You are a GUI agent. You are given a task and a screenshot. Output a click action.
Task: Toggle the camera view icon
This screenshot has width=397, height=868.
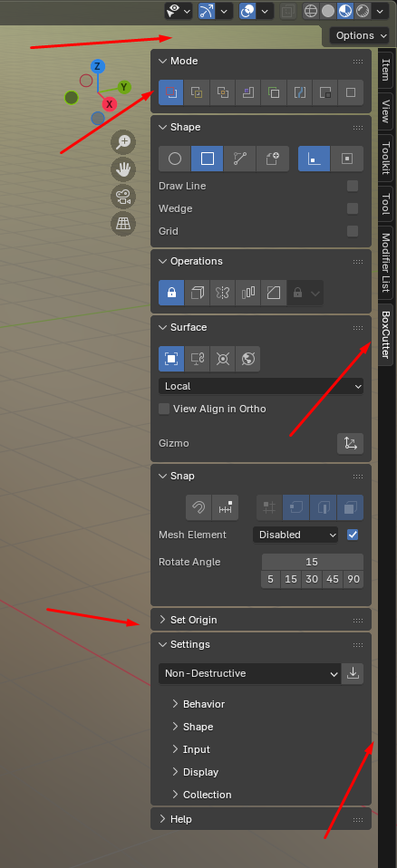(x=123, y=197)
